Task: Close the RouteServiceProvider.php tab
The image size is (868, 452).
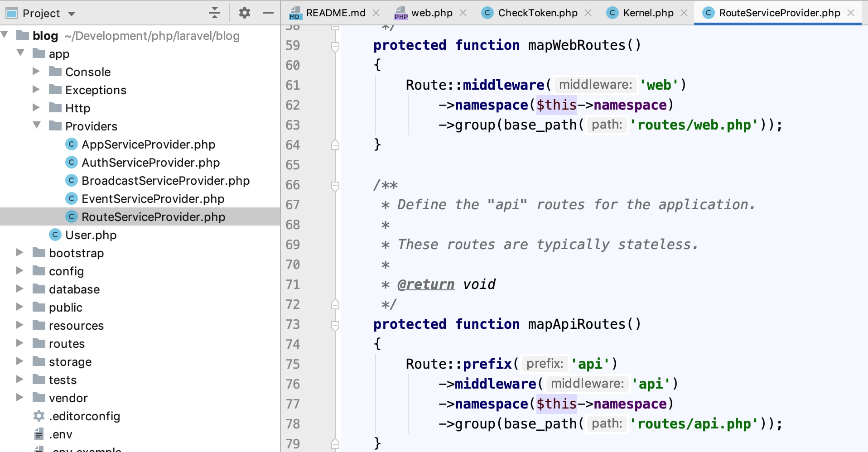Action: tap(851, 13)
